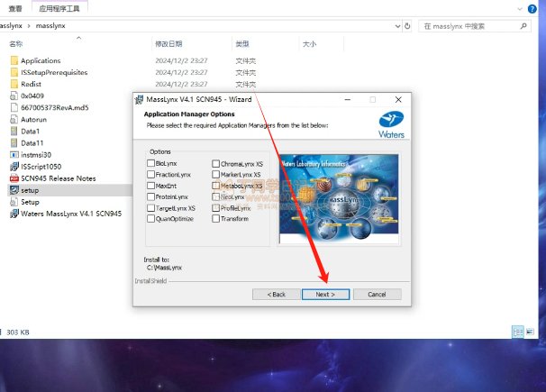This screenshot has width=546, height=392.
Task: Enable the ProteinLynx checkbox
Action: (150, 196)
